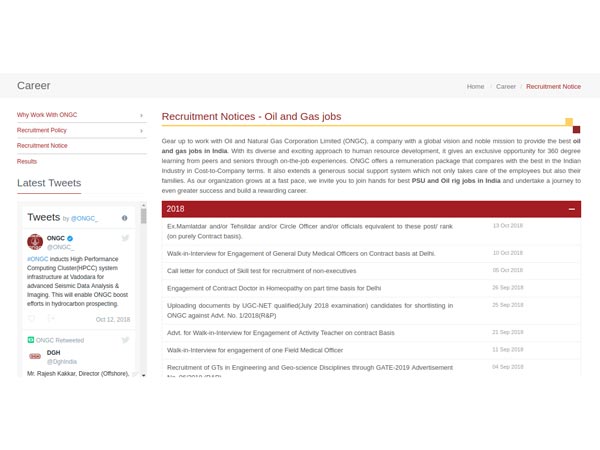This screenshot has width=600, height=450.
Task: Go to Career breadcrumb link
Action: (x=506, y=86)
